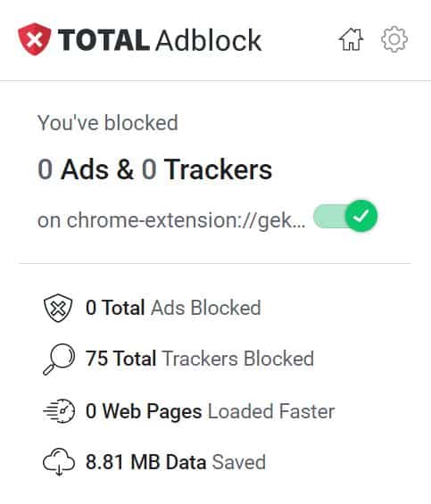Image resolution: width=431 pixels, height=504 pixels.
Task: Click the Adblock word in the logo
Action: (x=209, y=40)
